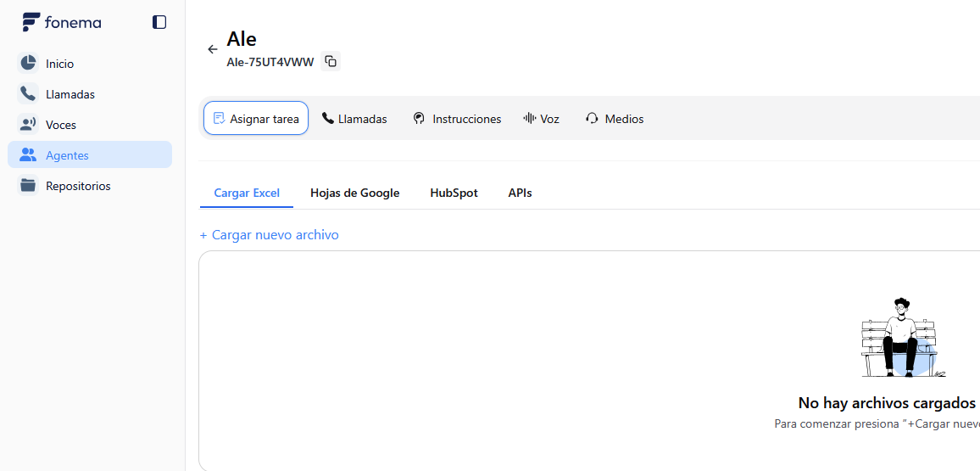Image resolution: width=980 pixels, height=471 pixels.
Task: Click the fonema logo
Action: [x=62, y=22]
